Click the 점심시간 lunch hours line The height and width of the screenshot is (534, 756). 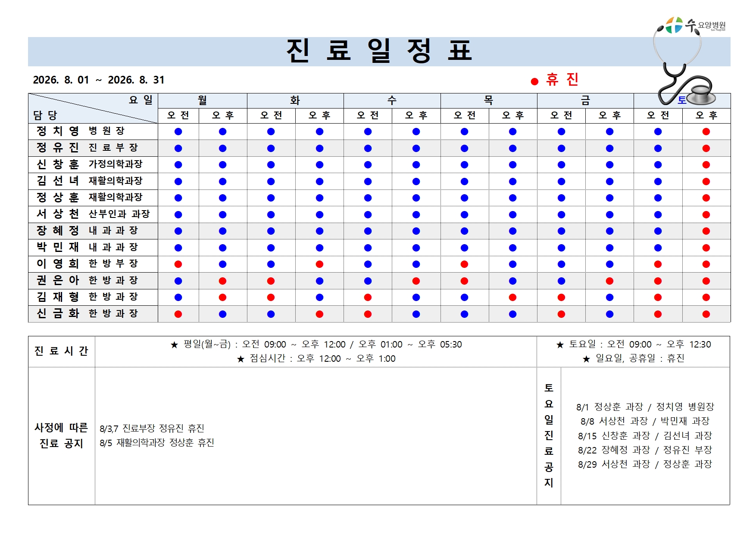click(x=316, y=359)
